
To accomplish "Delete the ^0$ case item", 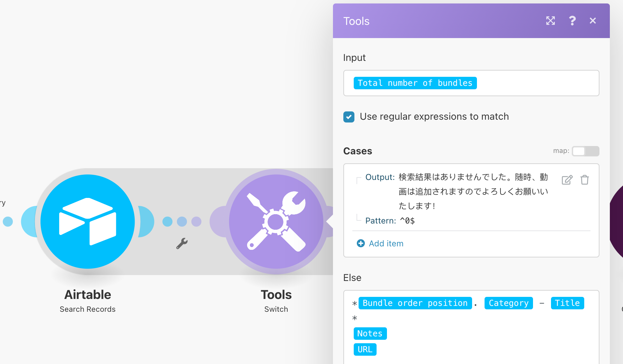I will [x=585, y=180].
